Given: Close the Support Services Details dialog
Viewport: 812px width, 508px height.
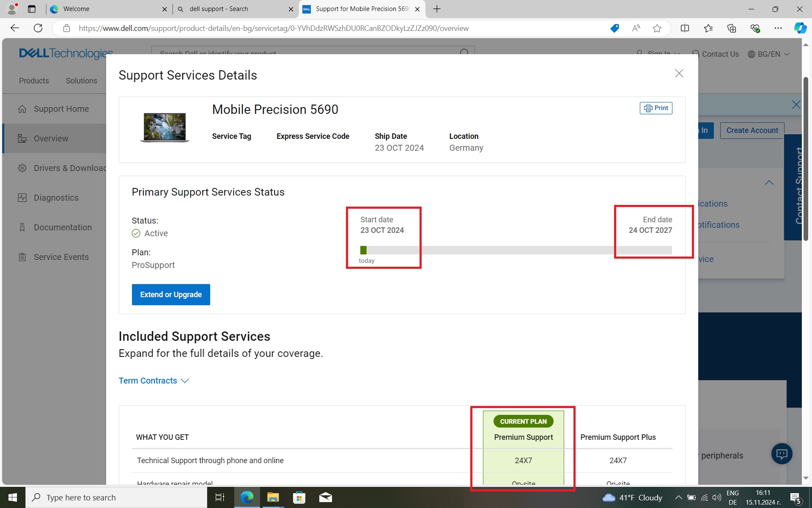Looking at the screenshot, I should (x=679, y=74).
